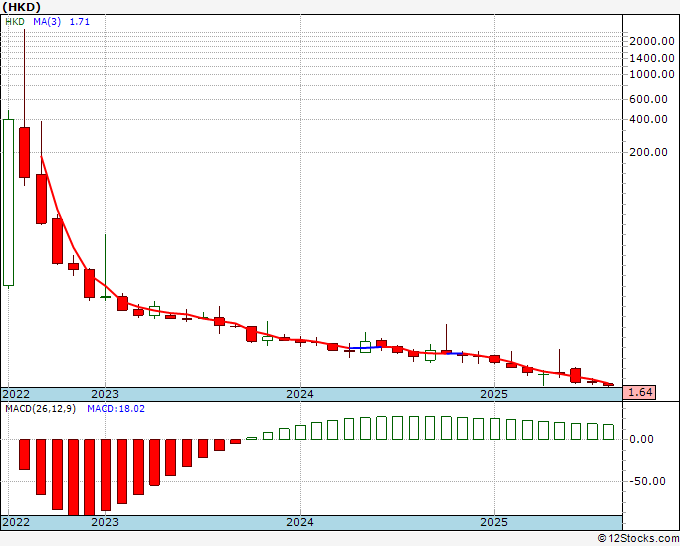Screen dimensions: 680x546
Task: Click the 1.64 current price tag
Action: [x=639, y=392]
